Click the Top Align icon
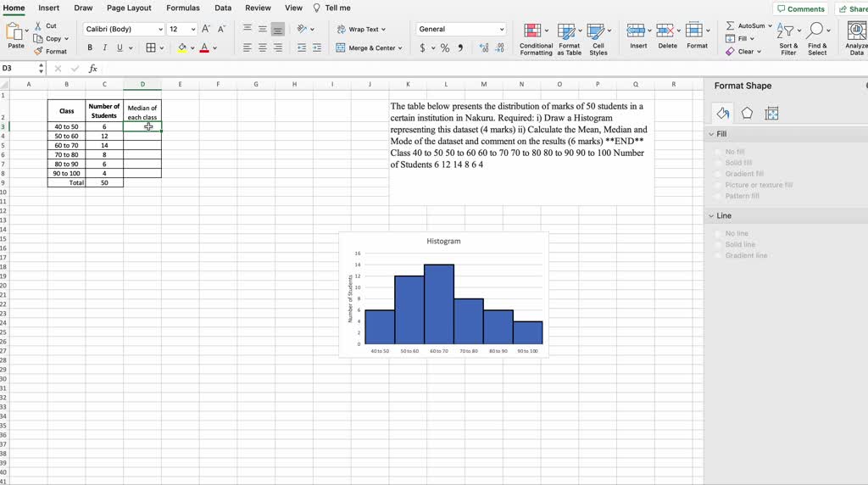This screenshot has height=485, width=868. tap(247, 29)
